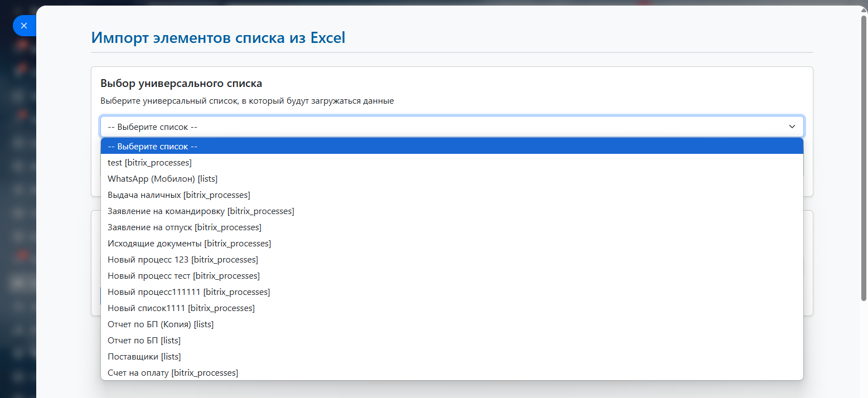Click the vertical scrollbar on the right edge
The height and width of the screenshot is (398, 868).
tap(864, 156)
